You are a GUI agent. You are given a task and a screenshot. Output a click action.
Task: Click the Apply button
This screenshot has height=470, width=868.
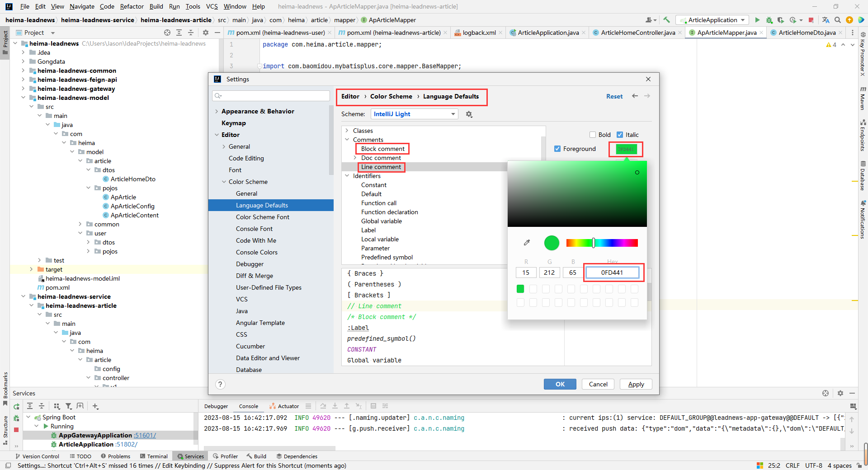pos(636,384)
